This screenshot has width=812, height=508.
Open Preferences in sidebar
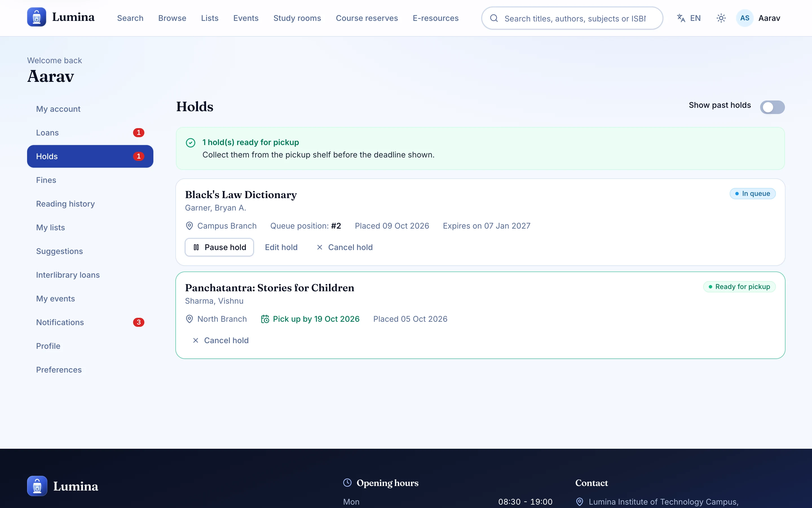[90, 370]
